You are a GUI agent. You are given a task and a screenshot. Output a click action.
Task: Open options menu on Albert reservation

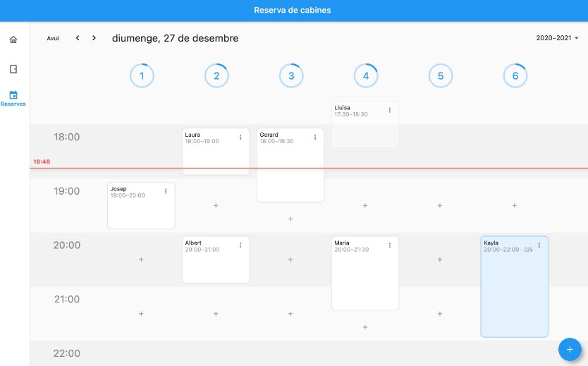[x=240, y=245]
